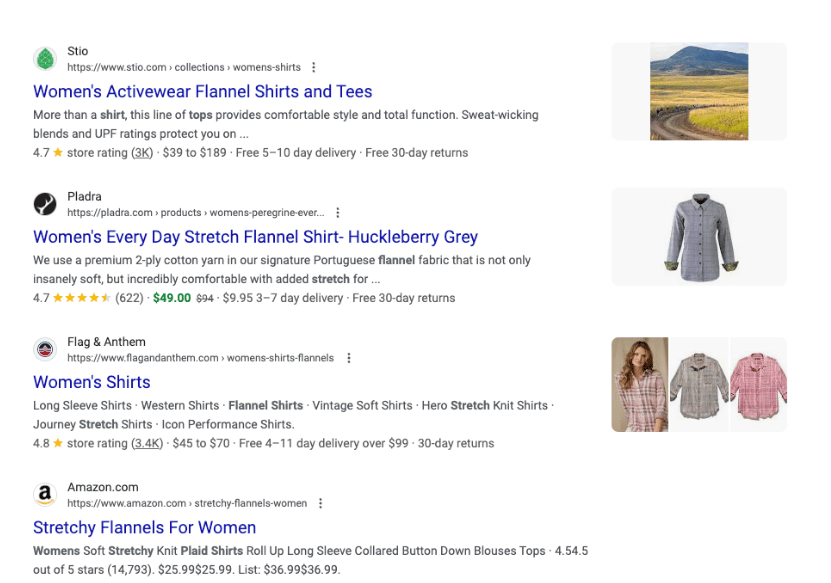This screenshot has height=583, width=831.
Task: Open the Women's Shirts result title
Action: (x=92, y=382)
